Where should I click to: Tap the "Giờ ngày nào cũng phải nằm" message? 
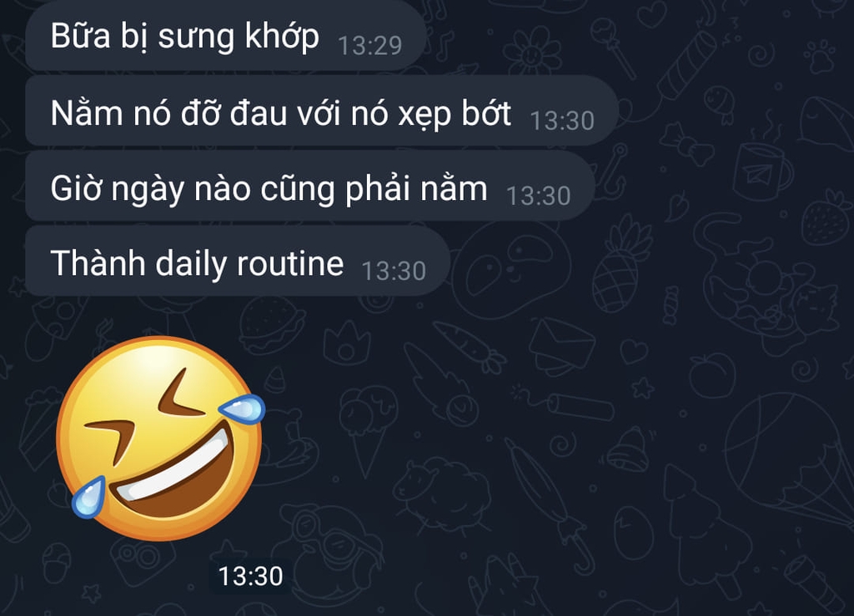pos(310,186)
